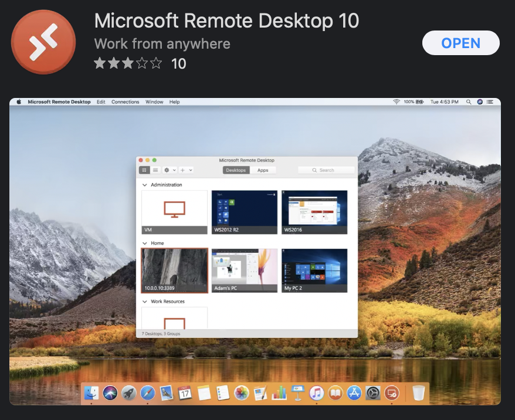Open Launchpad rocket in dock
The height and width of the screenshot is (420, 515).
click(129, 393)
